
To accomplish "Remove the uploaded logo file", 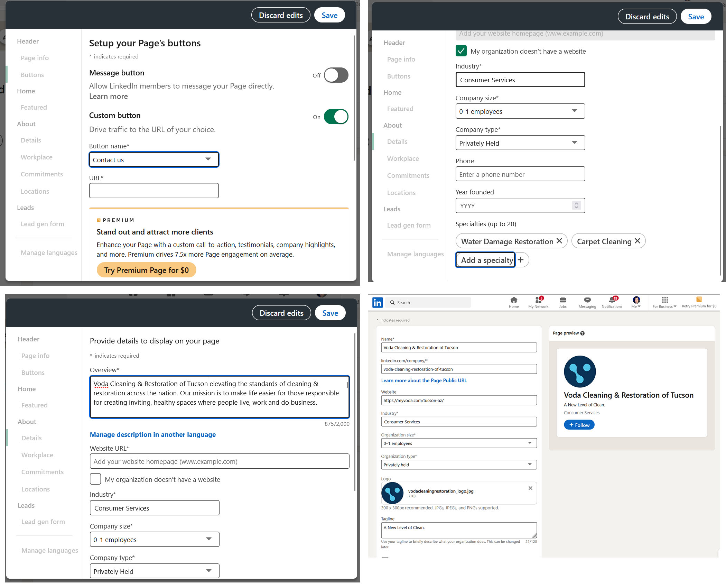I will (530, 488).
